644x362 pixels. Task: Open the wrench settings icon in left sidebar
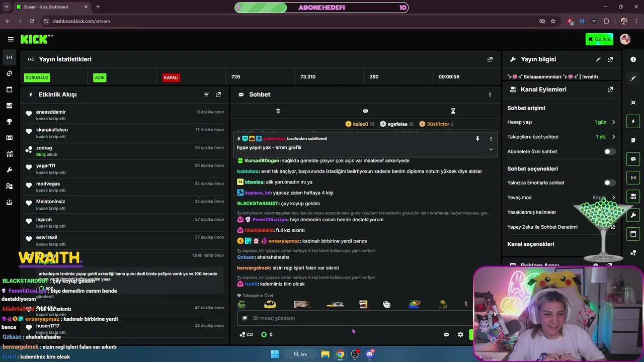[9, 170]
